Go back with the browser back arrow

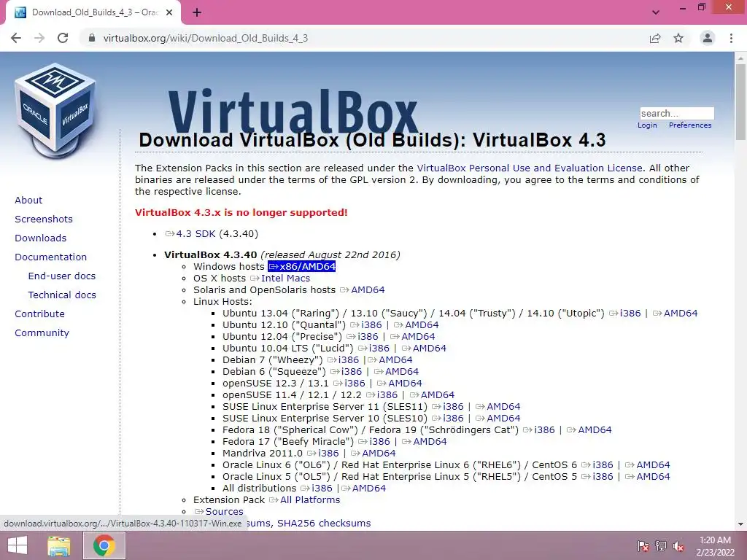click(x=16, y=38)
